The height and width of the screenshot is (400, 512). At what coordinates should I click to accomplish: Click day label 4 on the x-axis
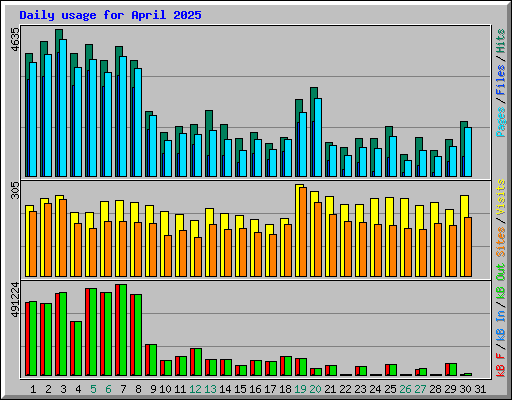[78, 389]
